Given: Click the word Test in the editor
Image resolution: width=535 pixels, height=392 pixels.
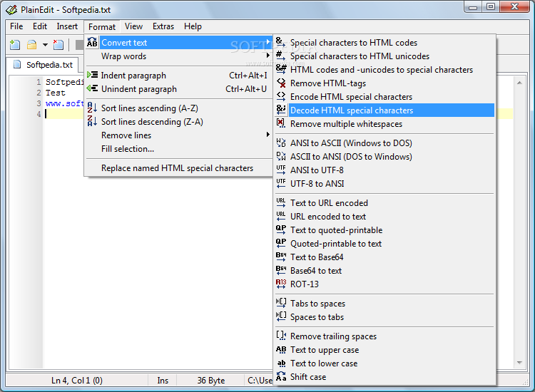Looking at the screenshot, I should point(55,93).
